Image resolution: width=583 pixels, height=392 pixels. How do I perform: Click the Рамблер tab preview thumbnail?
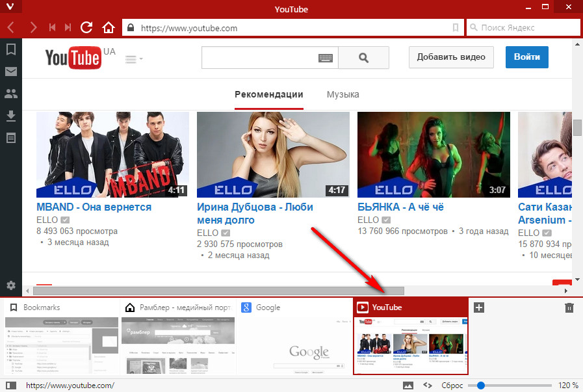tap(178, 345)
